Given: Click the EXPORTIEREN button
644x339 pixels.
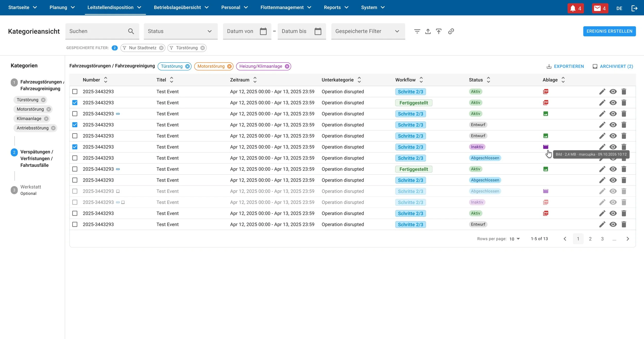Looking at the screenshot, I should click(x=565, y=66).
